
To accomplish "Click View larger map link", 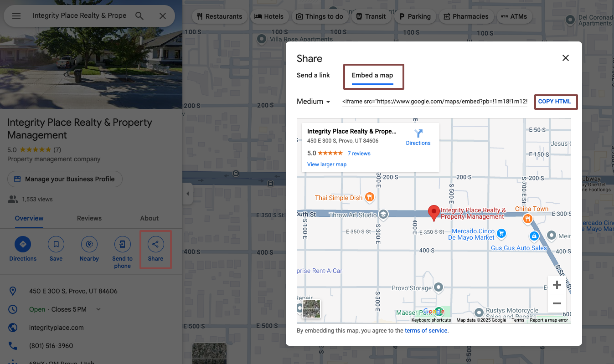I will pos(327,164).
